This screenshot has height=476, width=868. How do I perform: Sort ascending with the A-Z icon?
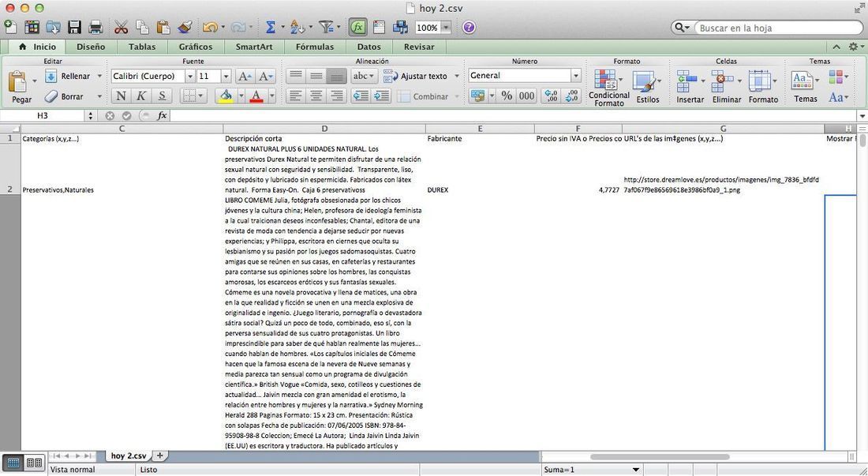click(297, 27)
